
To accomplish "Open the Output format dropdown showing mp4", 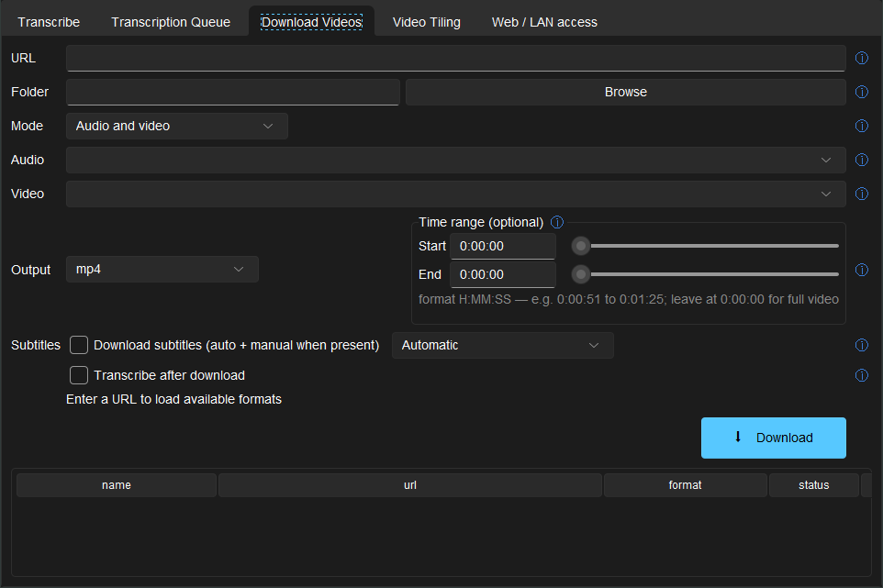I will (x=162, y=270).
